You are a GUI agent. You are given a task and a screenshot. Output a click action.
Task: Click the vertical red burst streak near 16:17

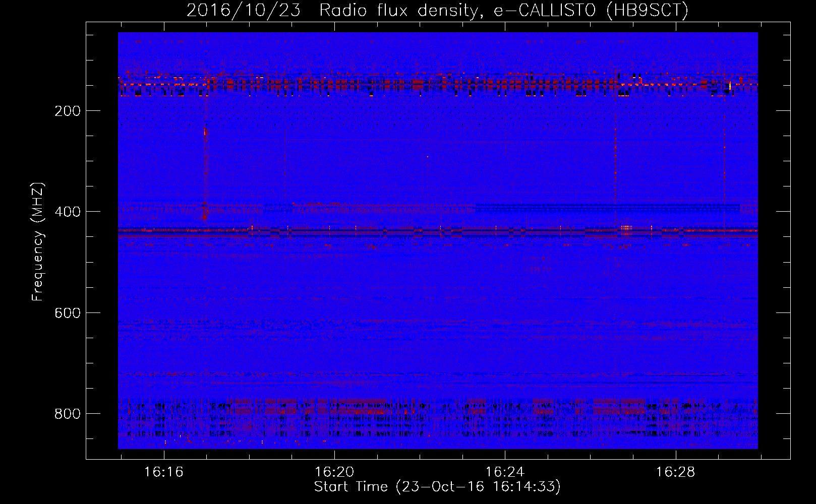coord(205,174)
